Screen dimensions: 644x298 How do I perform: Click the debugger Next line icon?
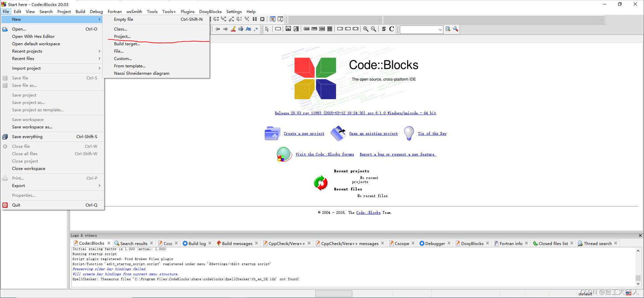click(x=216, y=19)
